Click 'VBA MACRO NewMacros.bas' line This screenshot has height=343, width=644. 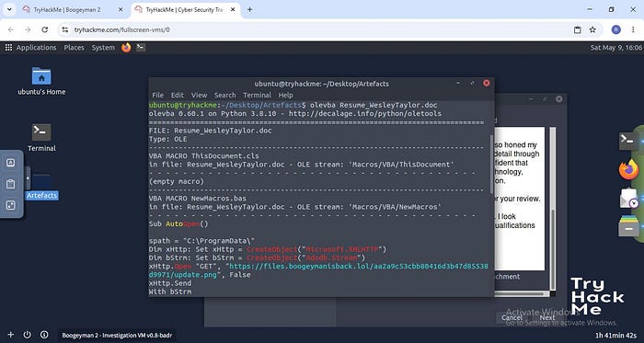198,199
